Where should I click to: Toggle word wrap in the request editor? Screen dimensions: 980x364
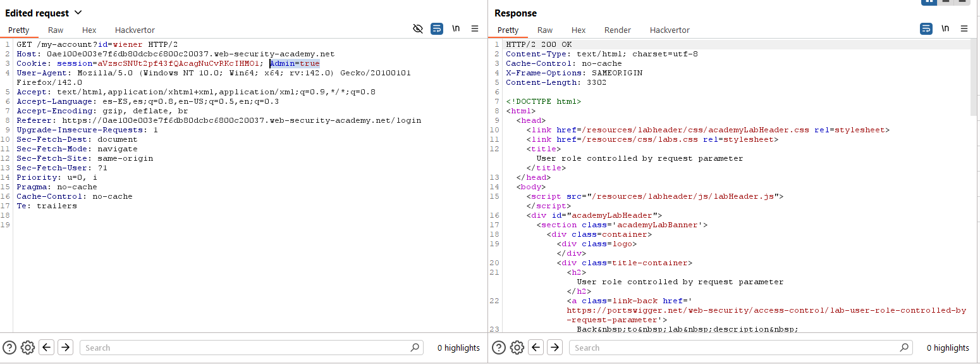tap(436, 29)
